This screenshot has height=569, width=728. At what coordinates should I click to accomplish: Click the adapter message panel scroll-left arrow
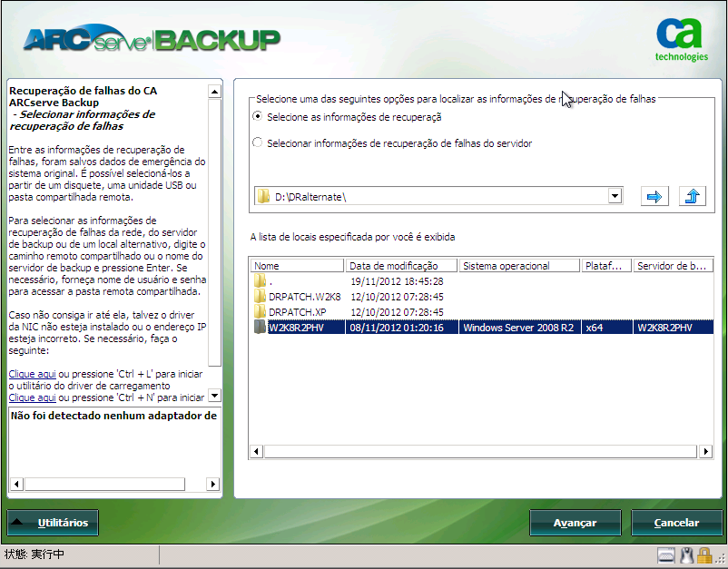point(16,484)
